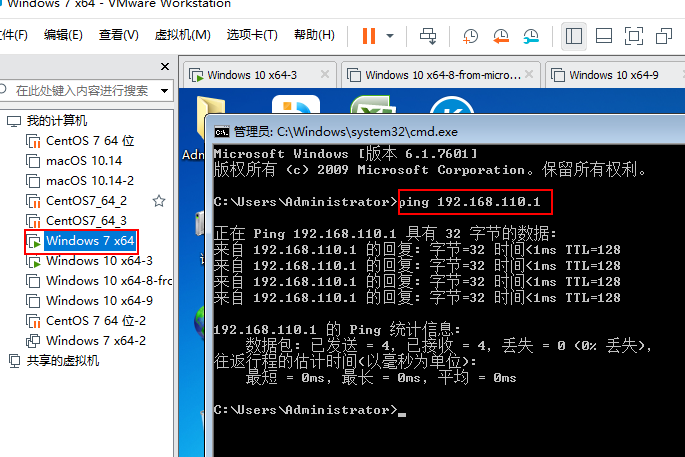The image size is (685, 457).
Task: Open the 编辑(E) menu
Action: click(63, 35)
